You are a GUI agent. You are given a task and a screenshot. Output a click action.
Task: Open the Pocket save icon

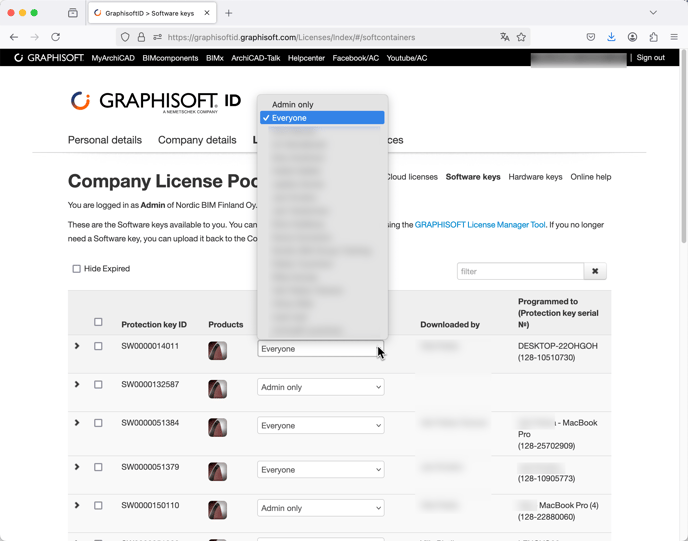[x=591, y=37]
